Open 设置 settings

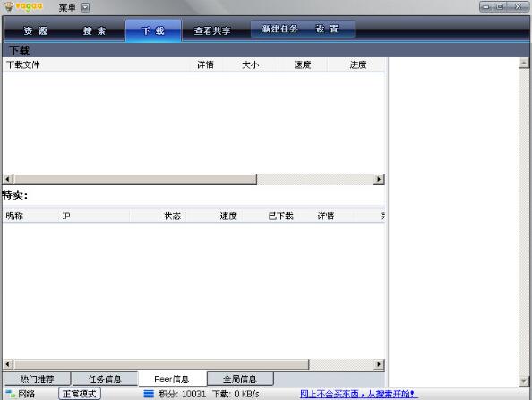tap(327, 30)
